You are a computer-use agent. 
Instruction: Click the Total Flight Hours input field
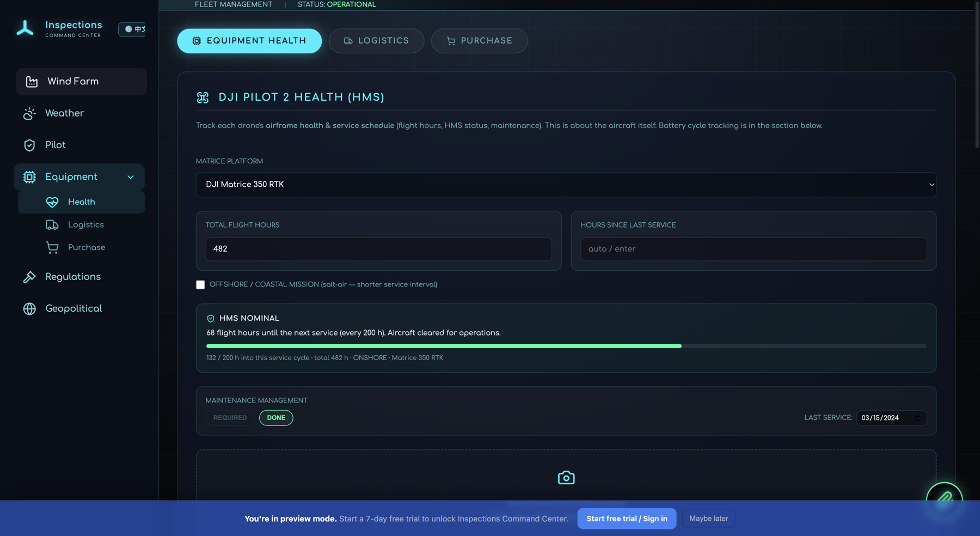pyautogui.click(x=378, y=249)
